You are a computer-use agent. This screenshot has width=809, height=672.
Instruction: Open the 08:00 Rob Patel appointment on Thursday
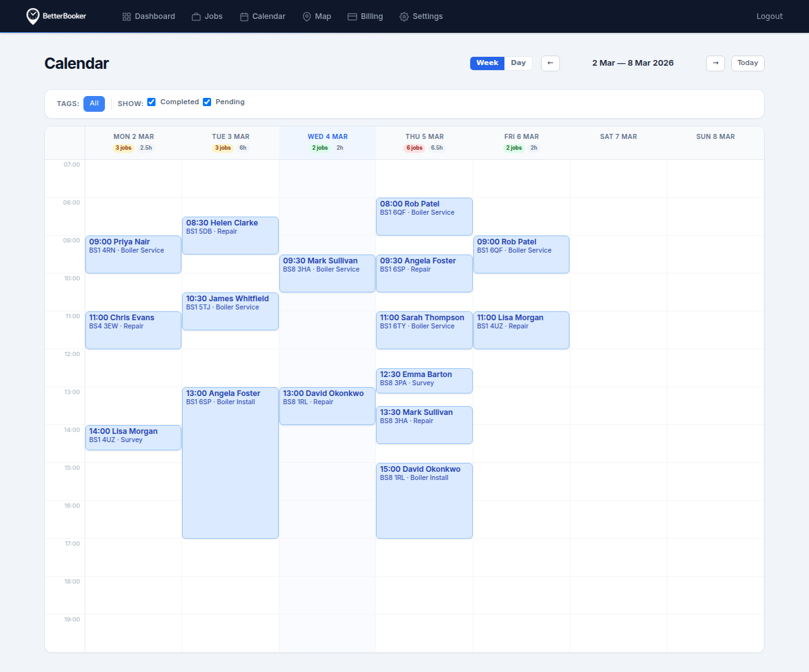tap(424, 216)
